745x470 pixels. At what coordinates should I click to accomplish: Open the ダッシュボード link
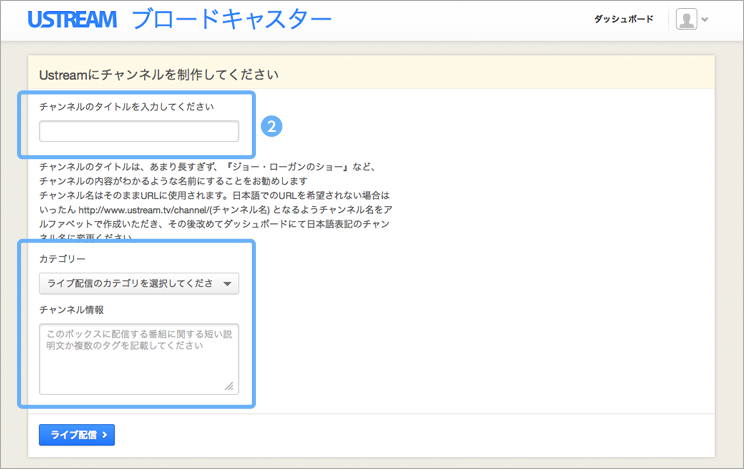623,19
